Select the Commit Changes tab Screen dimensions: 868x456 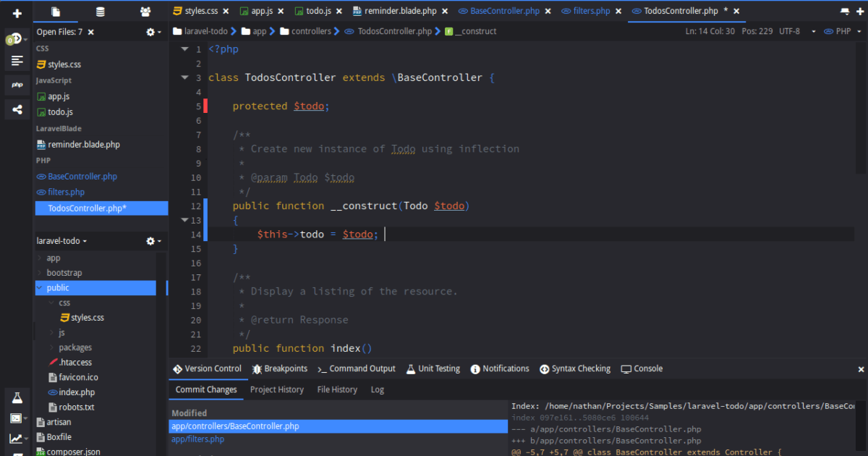click(x=206, y=389)
